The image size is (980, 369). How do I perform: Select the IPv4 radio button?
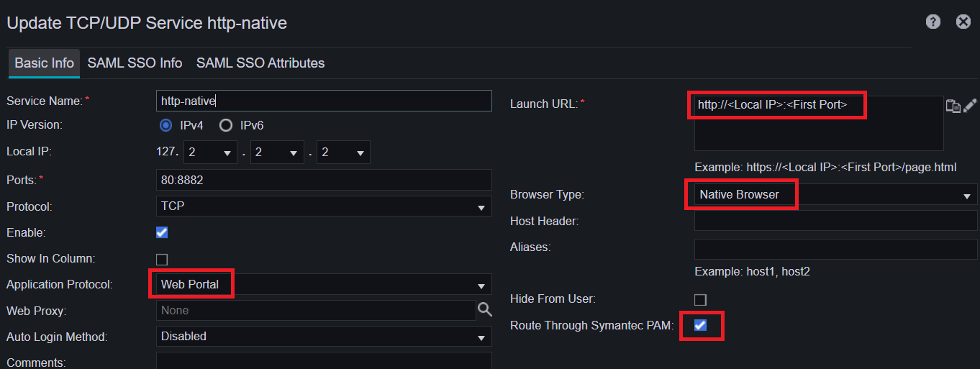166,125
